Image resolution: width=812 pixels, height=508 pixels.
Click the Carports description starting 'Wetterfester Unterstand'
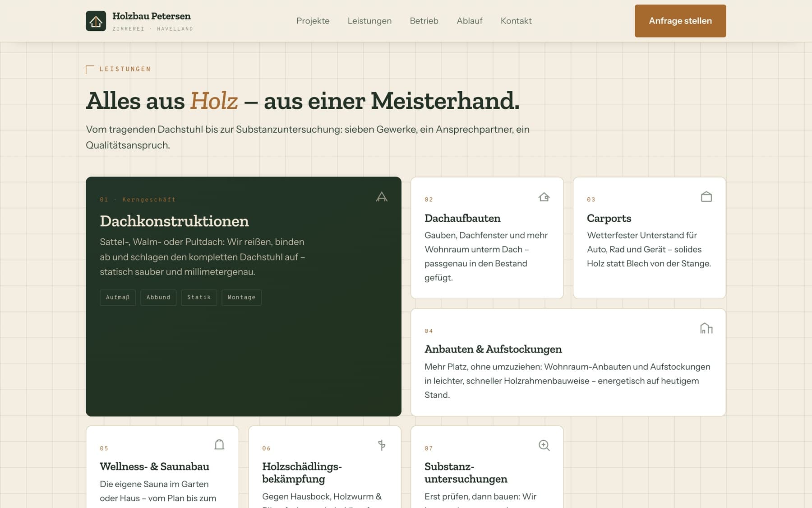pyautogui.click(x=649, y=249)
